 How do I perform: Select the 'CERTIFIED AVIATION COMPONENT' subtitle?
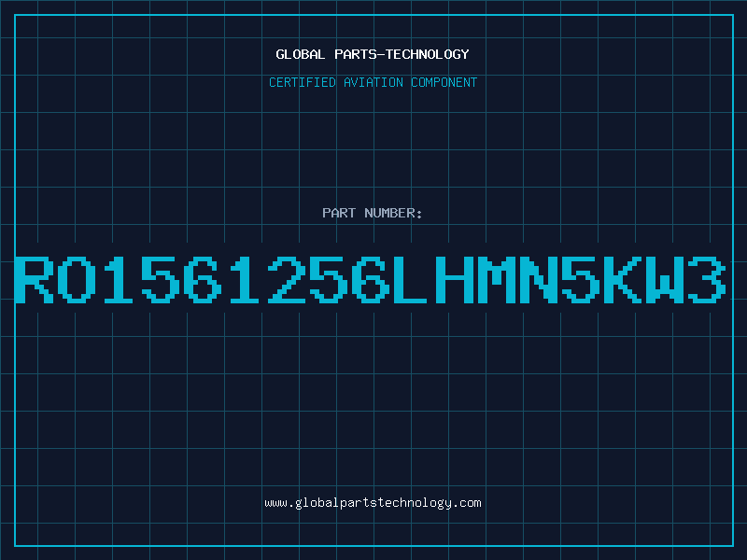coord(373,82)
